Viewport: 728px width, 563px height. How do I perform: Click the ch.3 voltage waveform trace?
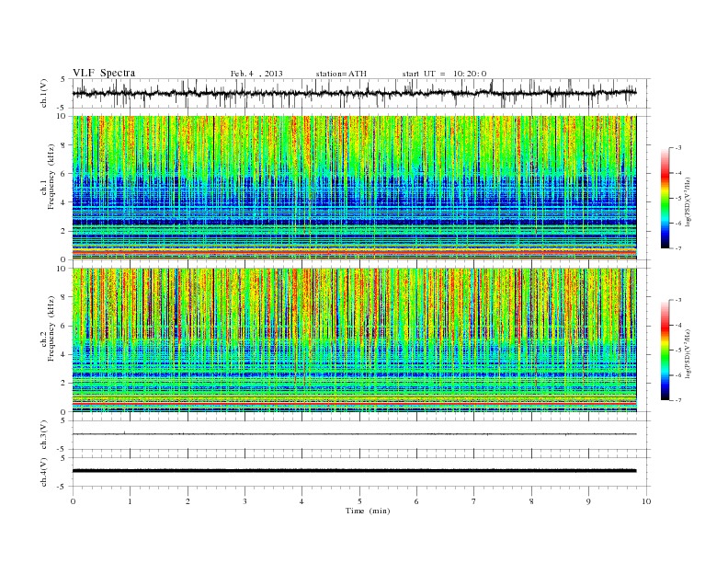coord(354,434)
